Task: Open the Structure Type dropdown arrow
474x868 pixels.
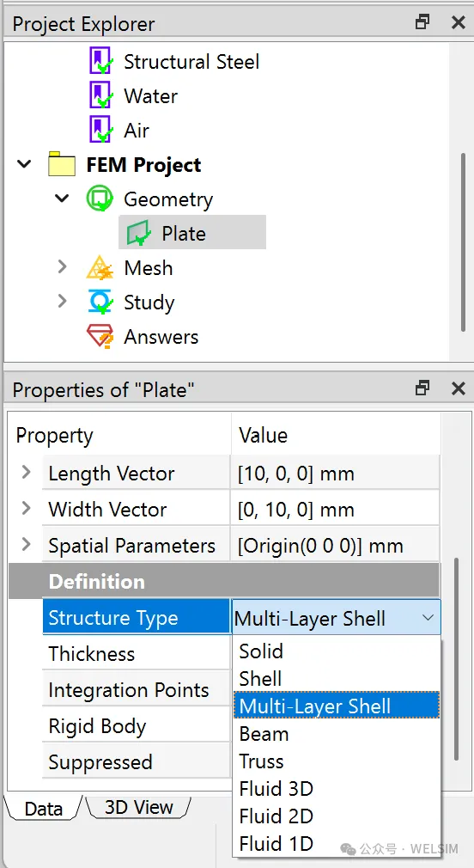Action: (428, 618)
